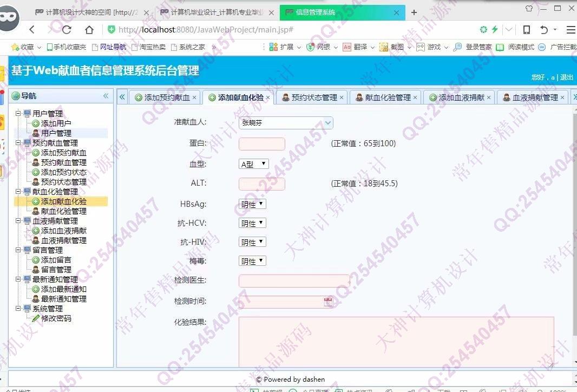Collapse the 用户管理 tree node
Screen dimensions: 577x392
click(18, 114)
